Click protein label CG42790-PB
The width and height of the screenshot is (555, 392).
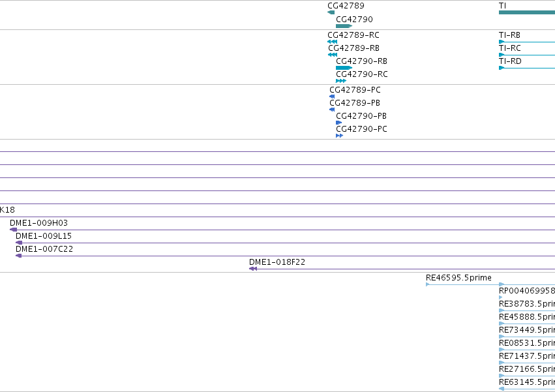(x=361, y=116)
